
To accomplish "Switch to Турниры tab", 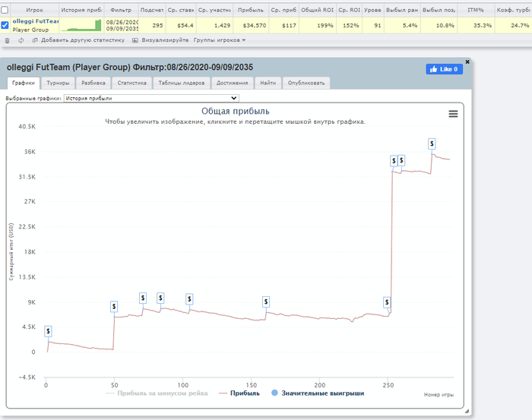I will point(58,83).
